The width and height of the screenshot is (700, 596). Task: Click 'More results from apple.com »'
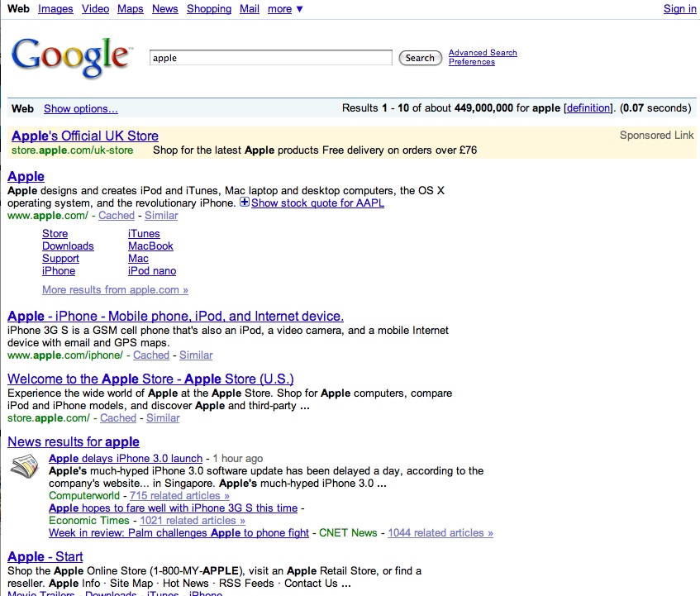pyautogui.click(x=115, y=290)
